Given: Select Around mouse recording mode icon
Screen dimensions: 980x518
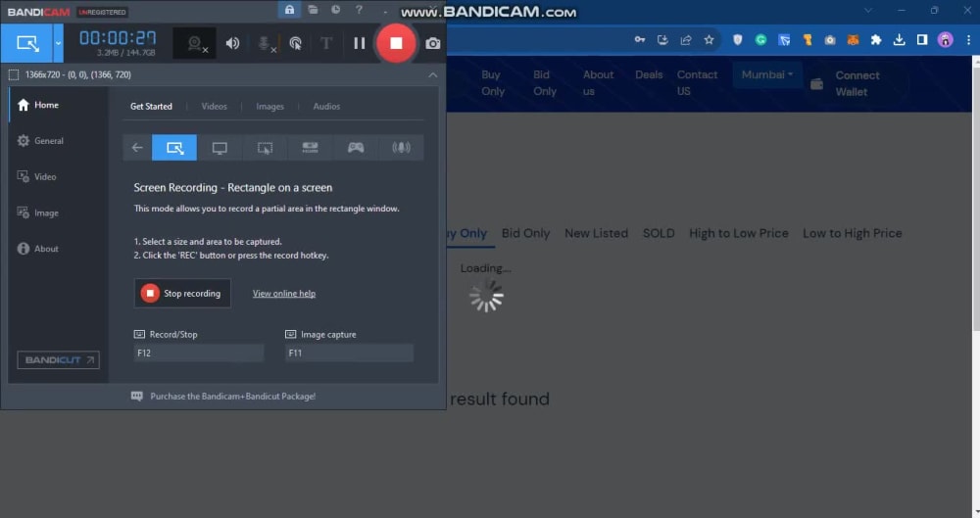Looking at the screenshot, I should 265,148.
